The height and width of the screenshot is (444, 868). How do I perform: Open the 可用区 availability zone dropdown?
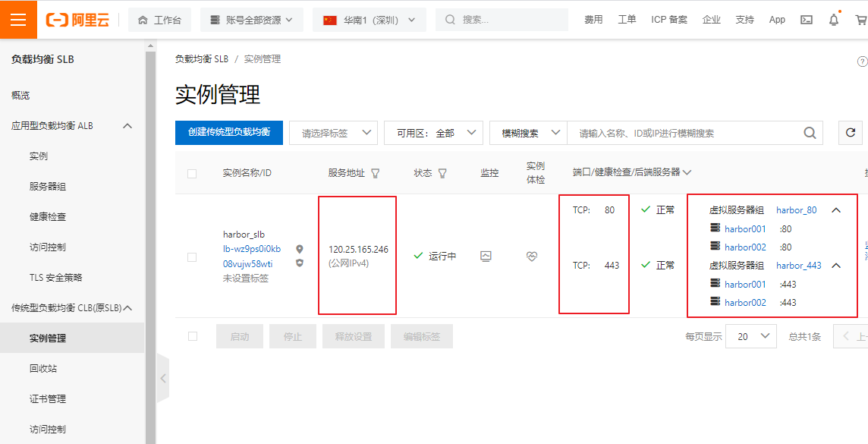[x=433, y=133]
